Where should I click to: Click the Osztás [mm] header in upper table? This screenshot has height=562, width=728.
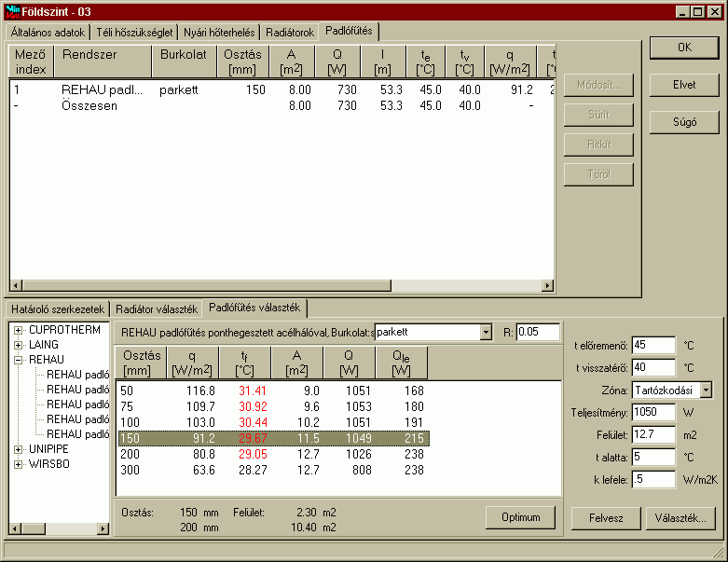(x=242, y=62)
